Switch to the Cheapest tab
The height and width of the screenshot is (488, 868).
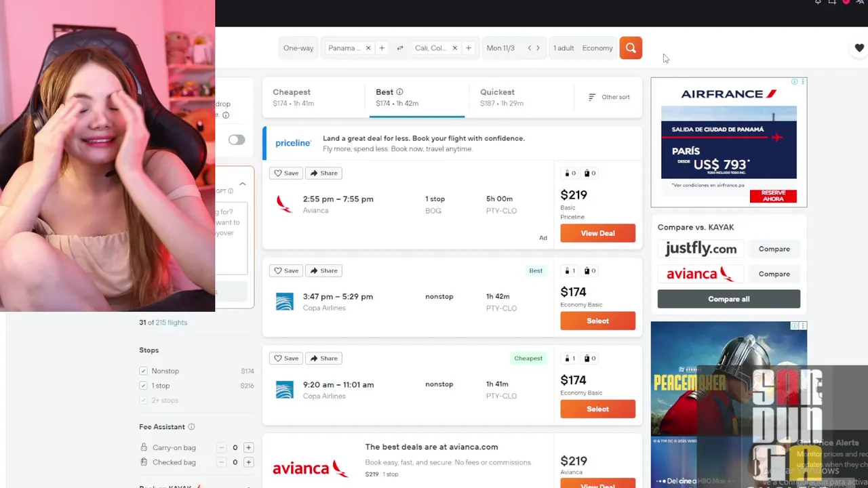pyautogui.click(x=314, y=97)
